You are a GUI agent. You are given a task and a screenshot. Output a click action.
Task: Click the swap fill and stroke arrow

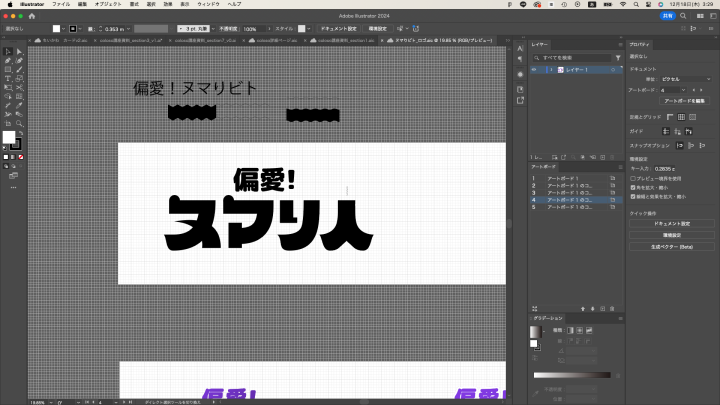pyautogui.click(x=21, y=134)
